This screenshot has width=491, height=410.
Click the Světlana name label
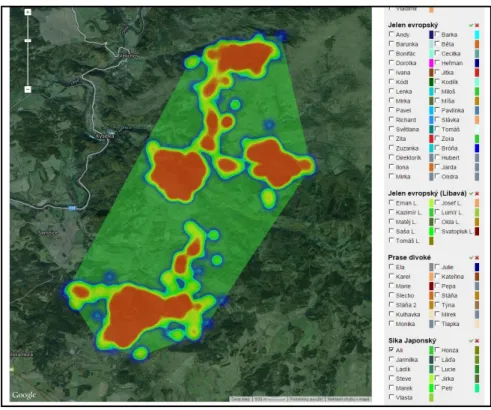coord(407,129)
